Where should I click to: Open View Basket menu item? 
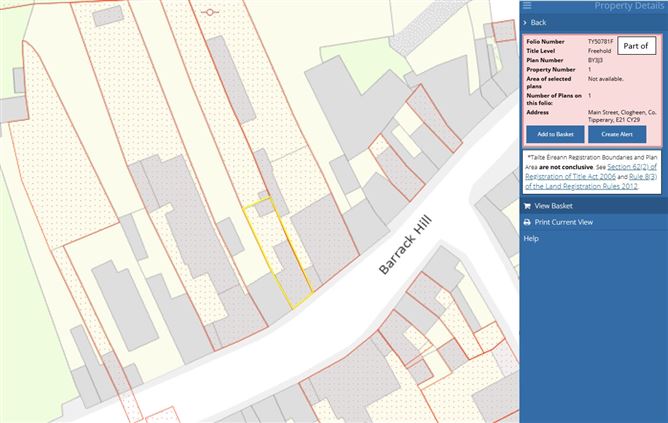(553, 206)
